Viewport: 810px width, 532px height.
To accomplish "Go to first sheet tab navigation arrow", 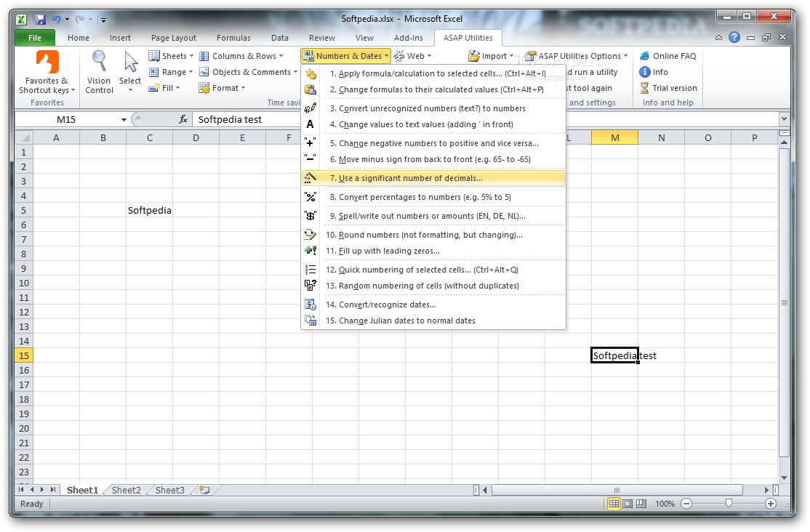I will pos(21,490).
